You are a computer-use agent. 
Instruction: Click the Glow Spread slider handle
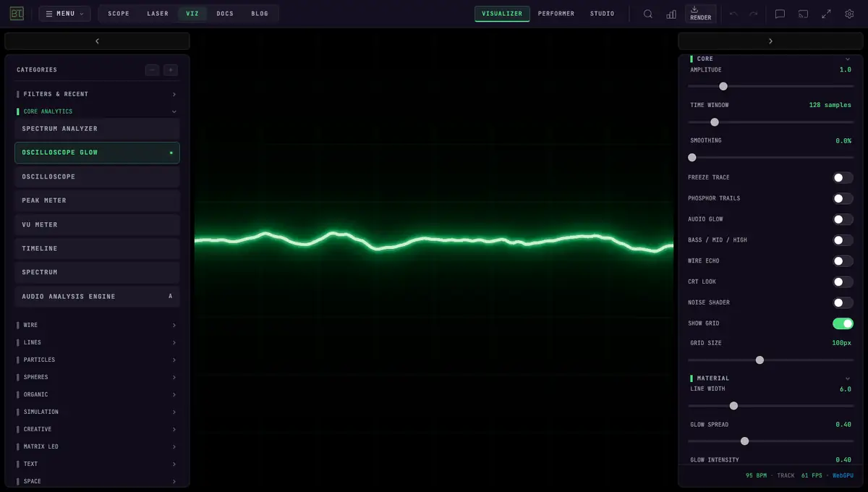(744, 441)
